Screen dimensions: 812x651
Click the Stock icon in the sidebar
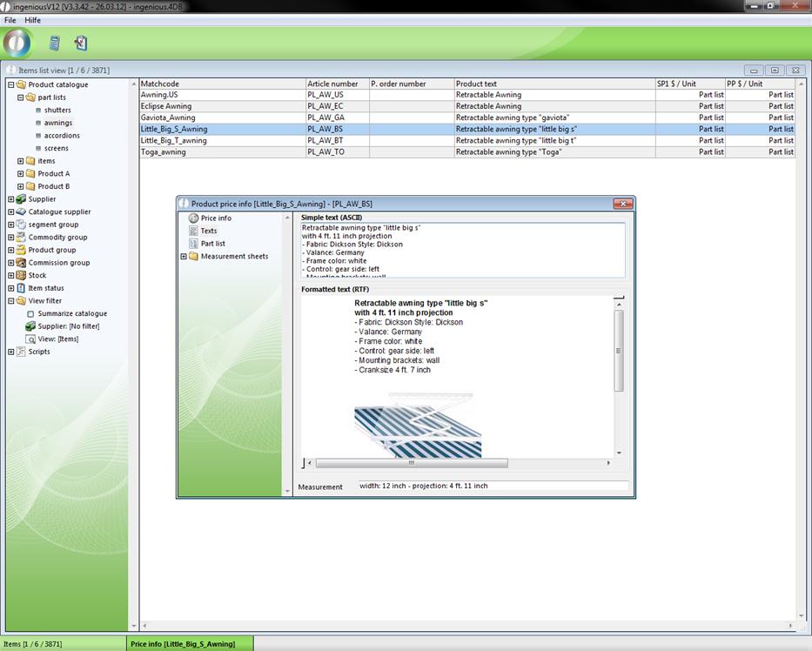coord(21,275)
